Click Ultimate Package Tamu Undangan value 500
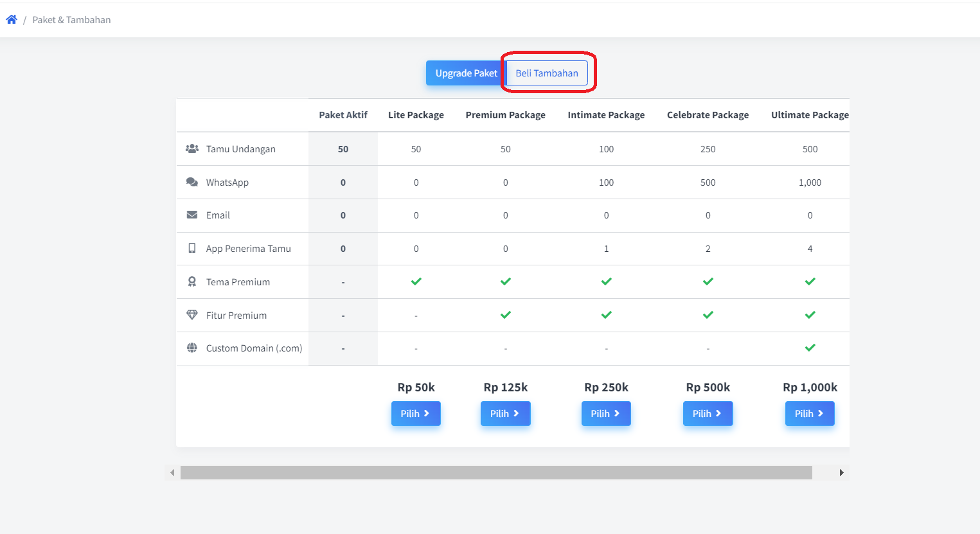Viewport: 980px width, 534px height. click(x=810, y=149)
